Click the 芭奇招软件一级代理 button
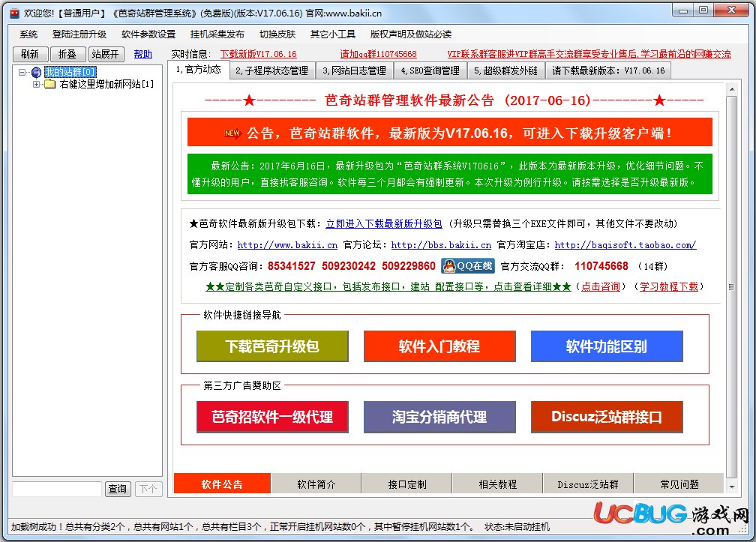 point(272,417)
